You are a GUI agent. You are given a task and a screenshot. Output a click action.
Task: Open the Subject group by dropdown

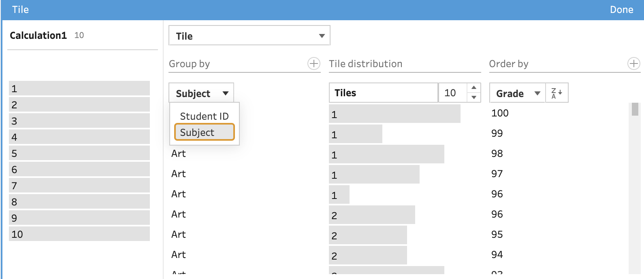coord(201,93)
